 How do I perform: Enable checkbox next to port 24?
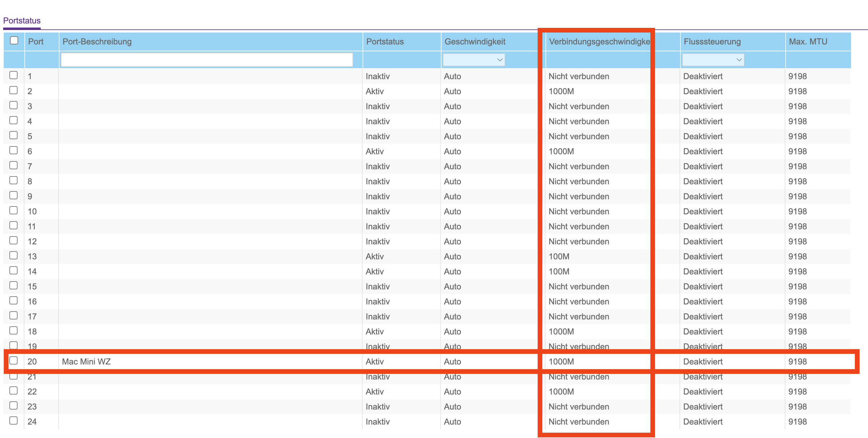coord(13,420)
